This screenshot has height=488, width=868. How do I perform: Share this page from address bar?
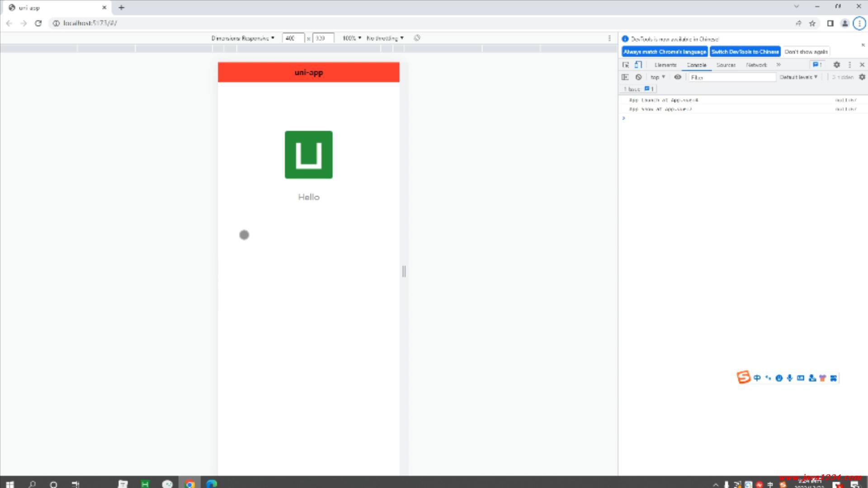click(x=798, y=23)
